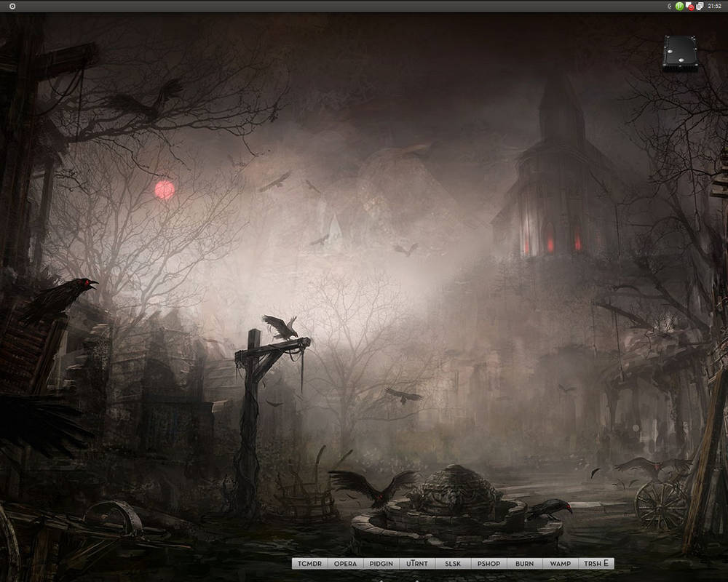The height and width of the screenshot is (582, 728).
Task: Open the network computers tray icon
Action: tap(700, 6)
